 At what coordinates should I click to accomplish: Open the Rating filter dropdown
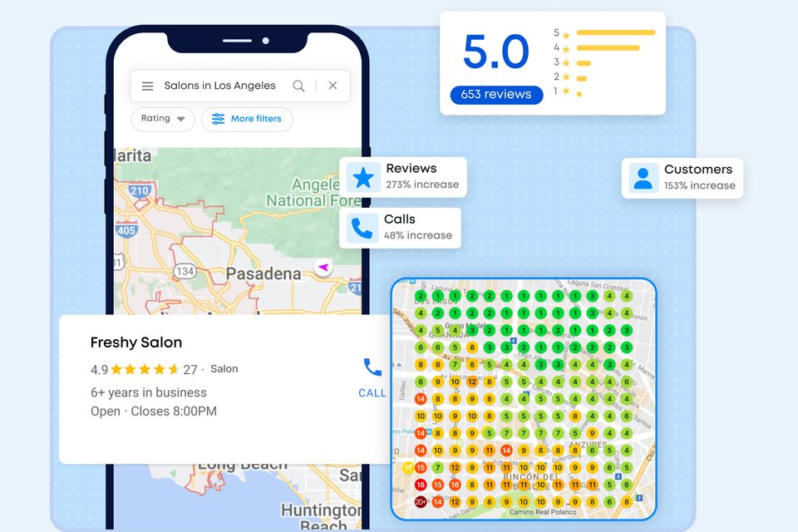coord(163,119)
